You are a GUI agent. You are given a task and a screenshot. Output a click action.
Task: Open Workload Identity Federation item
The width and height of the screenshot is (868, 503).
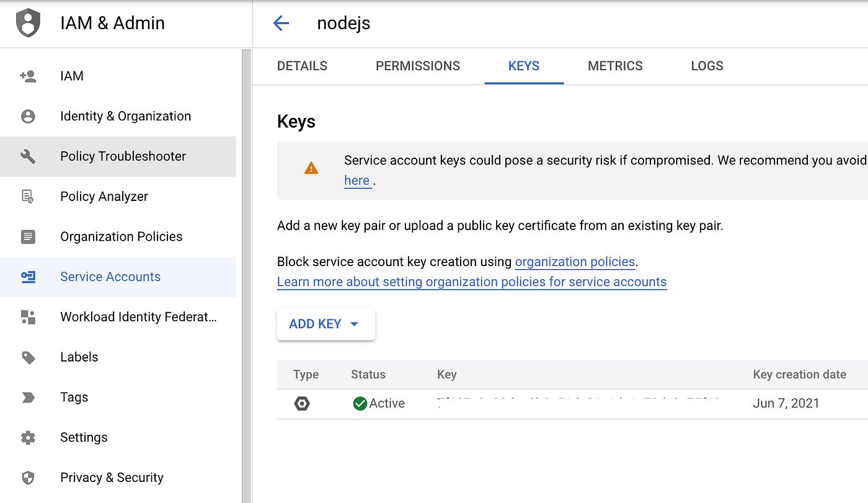click(x=118, y=317)
